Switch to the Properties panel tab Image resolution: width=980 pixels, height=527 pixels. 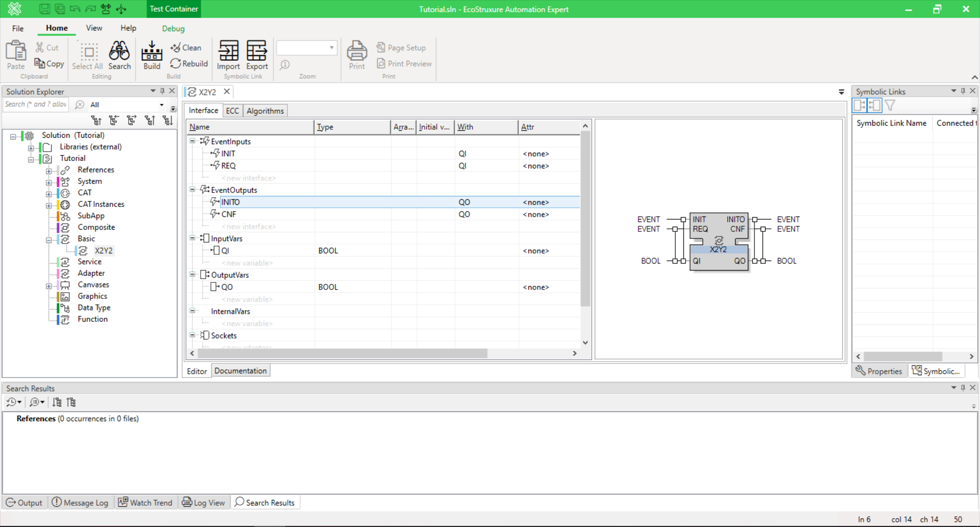pos(879,371)
